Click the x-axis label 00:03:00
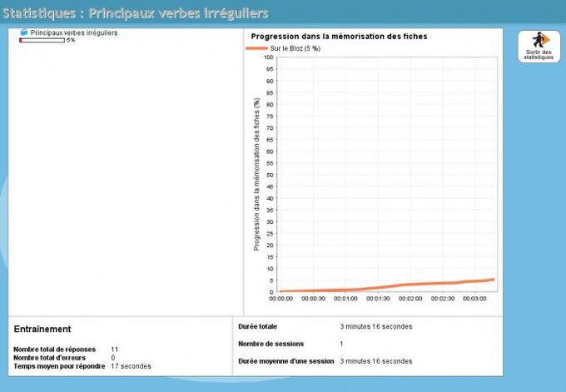 point(474,299)
